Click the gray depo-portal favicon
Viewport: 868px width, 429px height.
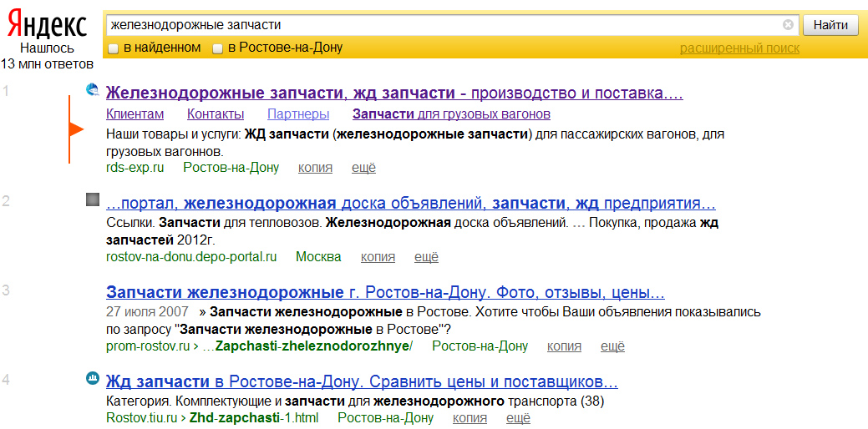[93, 200]
